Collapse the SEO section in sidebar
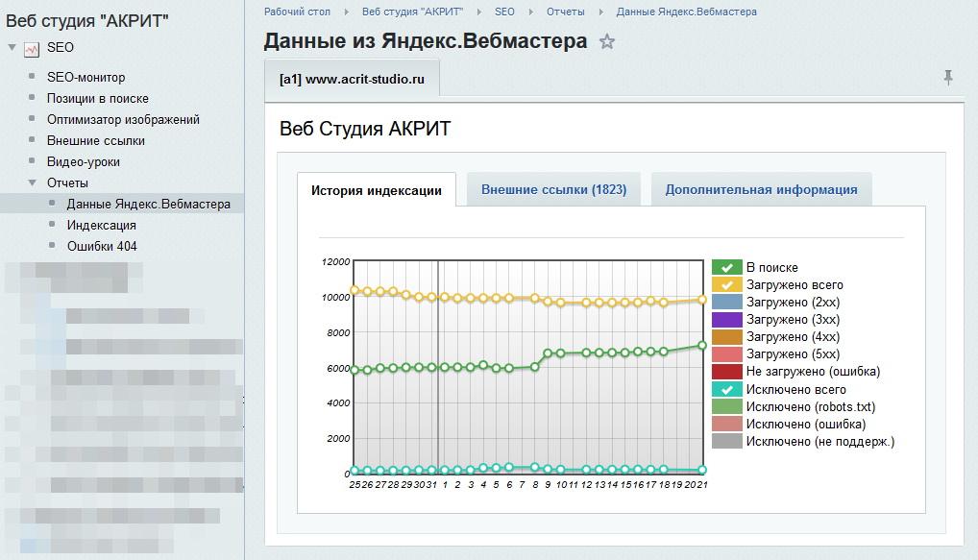This screenshot has width=978, height=560. point(10,48)
